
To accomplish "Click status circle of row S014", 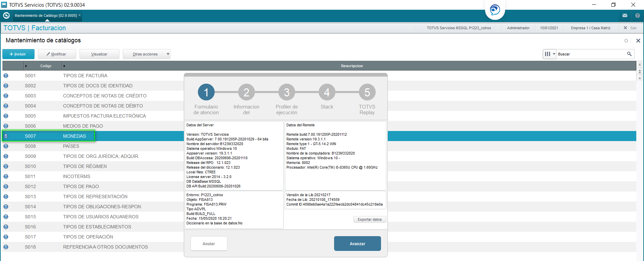I will click(6, 207).
